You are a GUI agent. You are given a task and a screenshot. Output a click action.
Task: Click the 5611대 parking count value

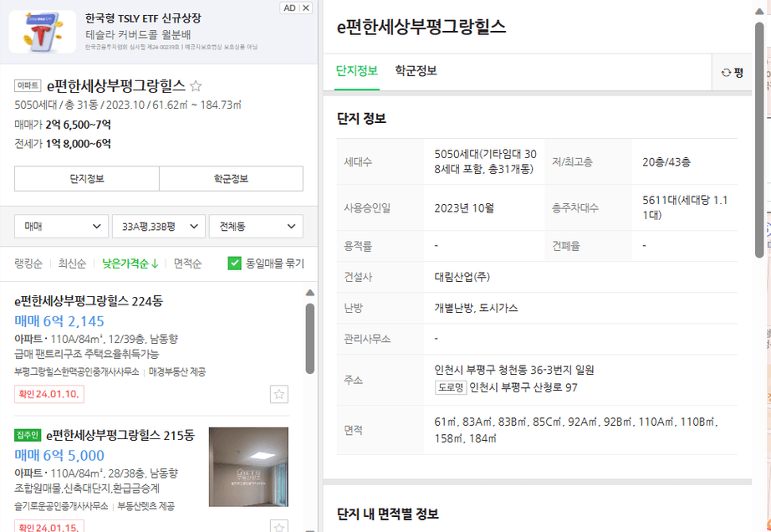pyautogui.click(x=685, y=207)
